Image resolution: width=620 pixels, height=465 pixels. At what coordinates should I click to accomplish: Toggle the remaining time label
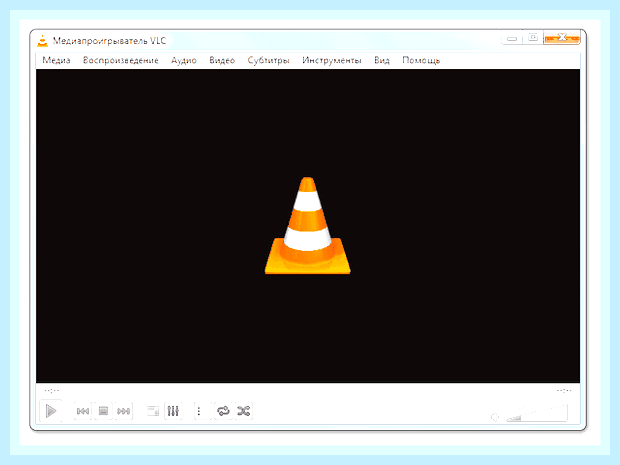[x=564, y=391]
